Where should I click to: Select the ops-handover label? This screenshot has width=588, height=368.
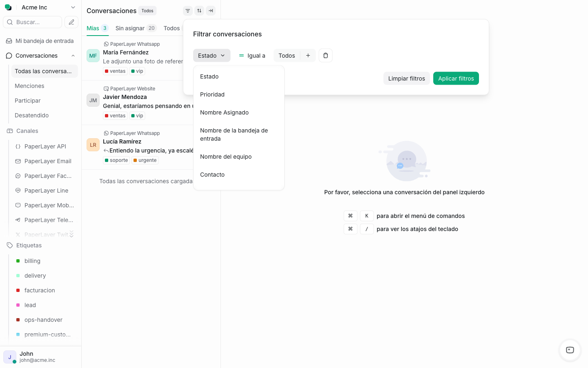coord(45,320)
